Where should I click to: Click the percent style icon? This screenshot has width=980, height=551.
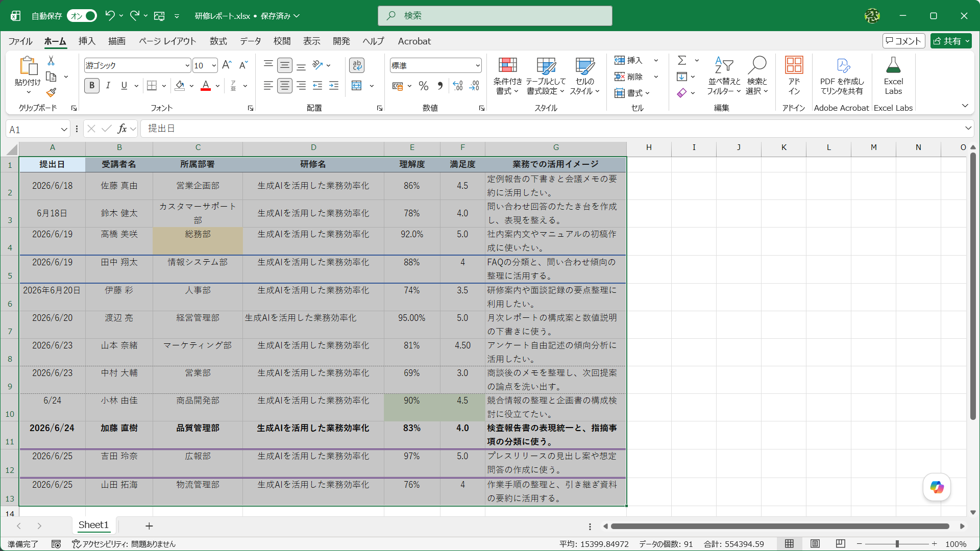coord(423,86)
